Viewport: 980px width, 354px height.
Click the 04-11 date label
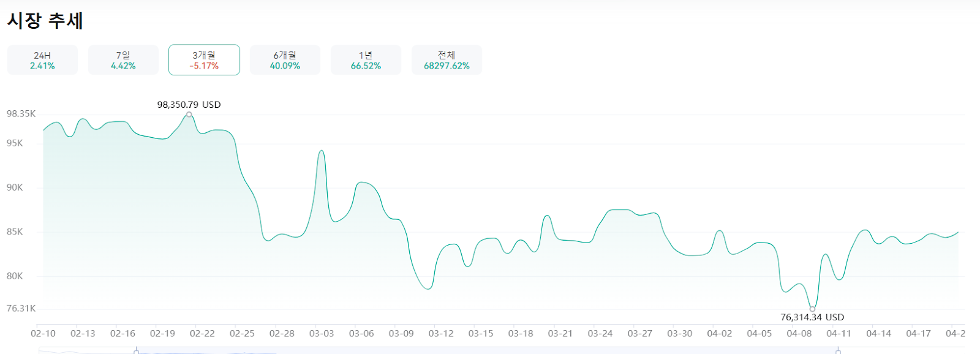click(x=839, y=334)
